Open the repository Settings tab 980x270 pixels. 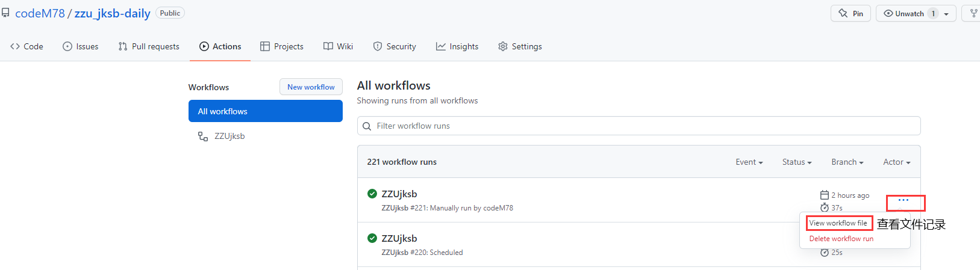click(520, 46)
